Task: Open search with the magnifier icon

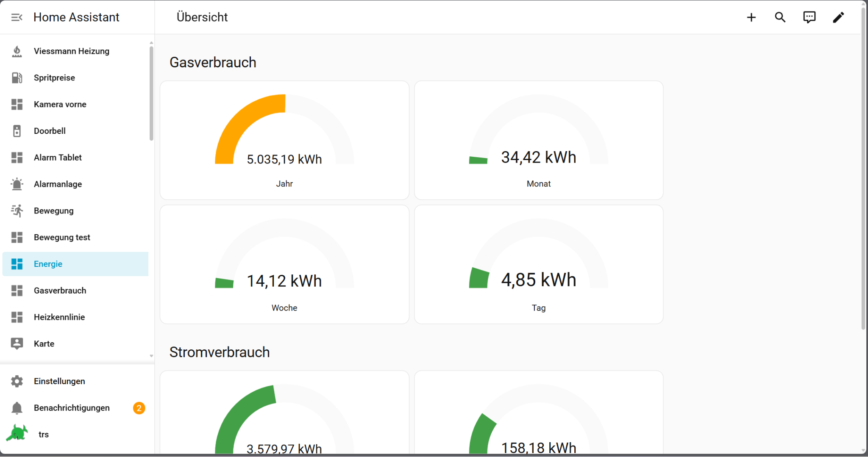Action: [x=780, y=17]
